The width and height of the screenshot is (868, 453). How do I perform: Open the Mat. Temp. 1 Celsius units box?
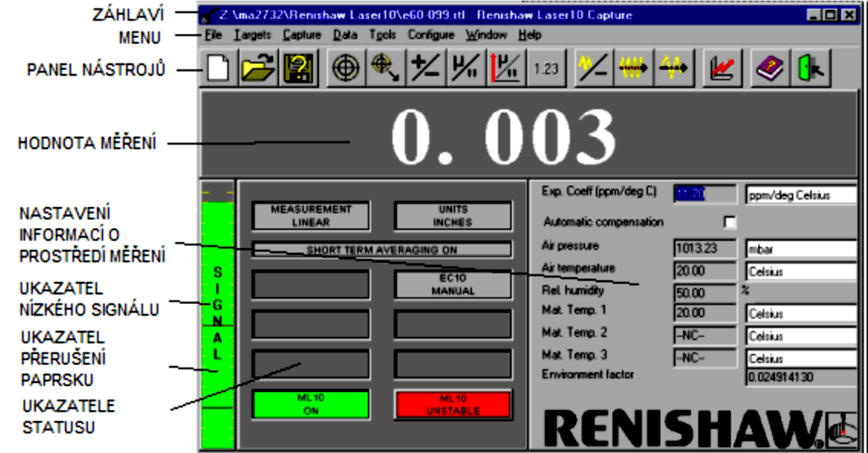point(800,314)
